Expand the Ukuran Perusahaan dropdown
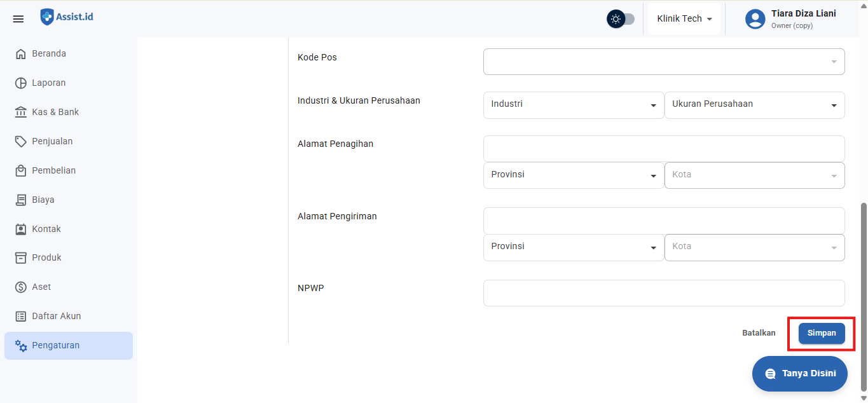Image resolution: width=868 pixels, height=403 pixels. [x=754, y=105]
